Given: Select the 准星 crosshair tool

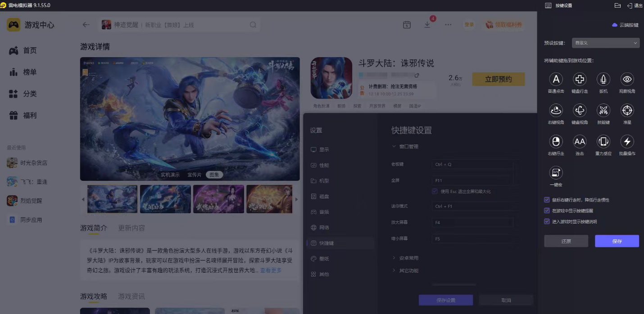Looking at the screenshot, I should click(627, 110).
